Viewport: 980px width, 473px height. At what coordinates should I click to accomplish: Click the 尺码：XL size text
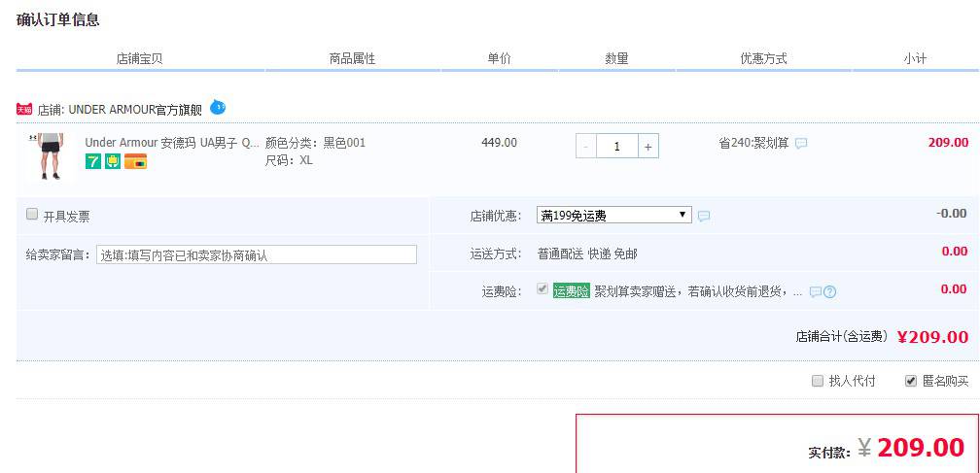pos(289,160)
